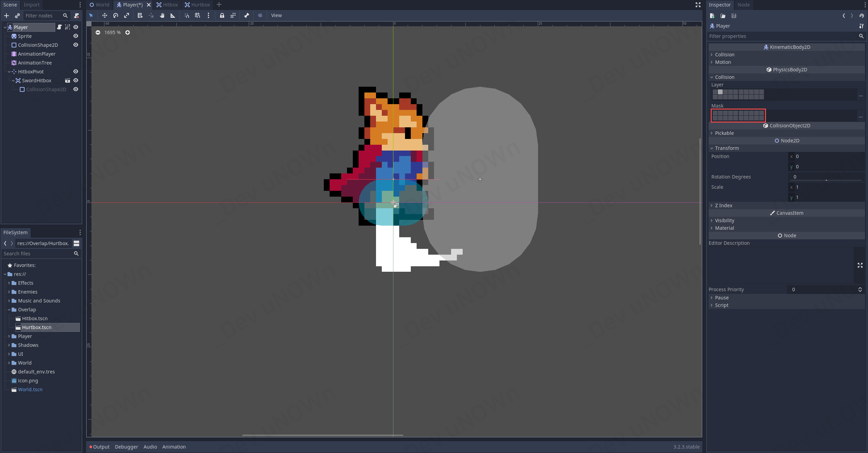Open the skeleton bone options

[x=247, y=15]
